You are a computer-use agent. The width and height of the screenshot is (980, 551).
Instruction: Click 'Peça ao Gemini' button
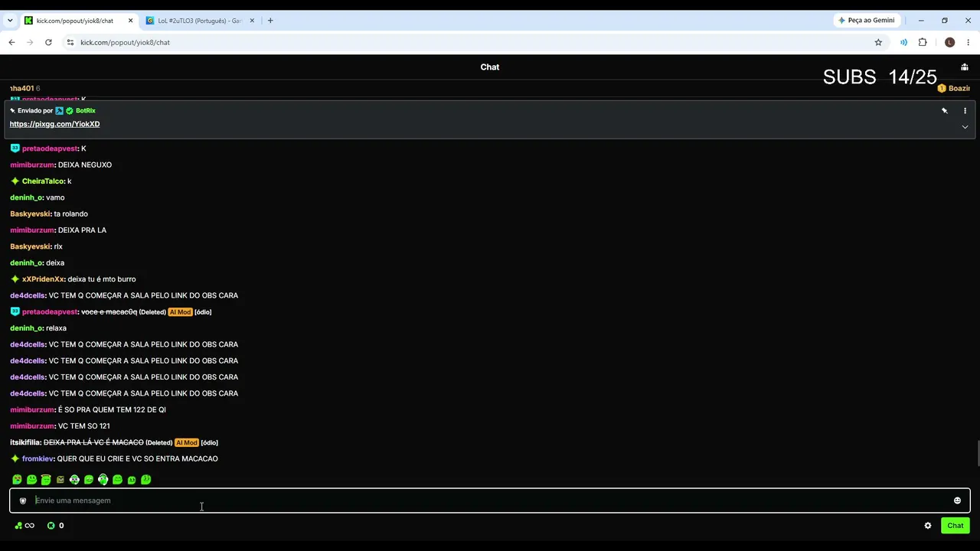coord(867,21)
